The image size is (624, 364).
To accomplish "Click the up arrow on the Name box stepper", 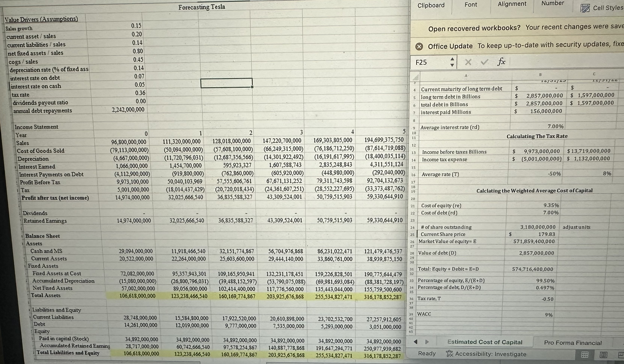I will pos(452,59).
